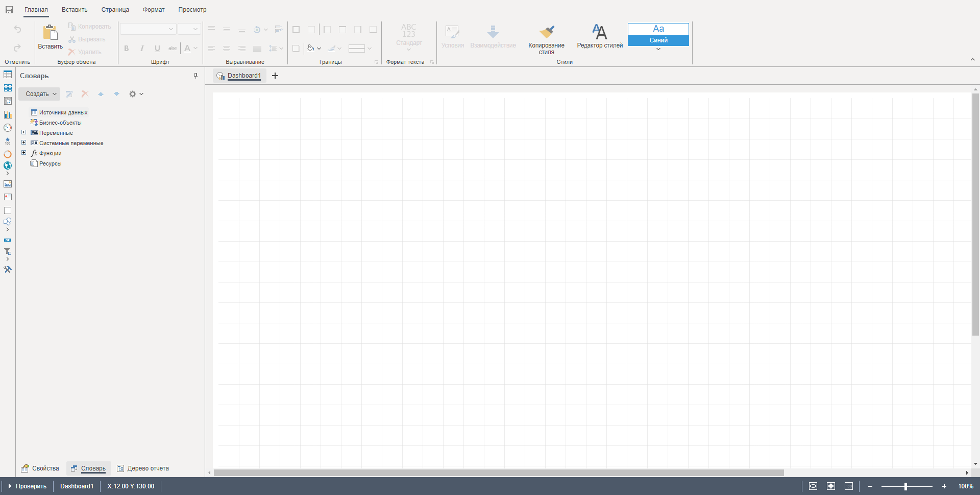
Task: Expand the Функции tree node
Action: click(x=23, y=153)
